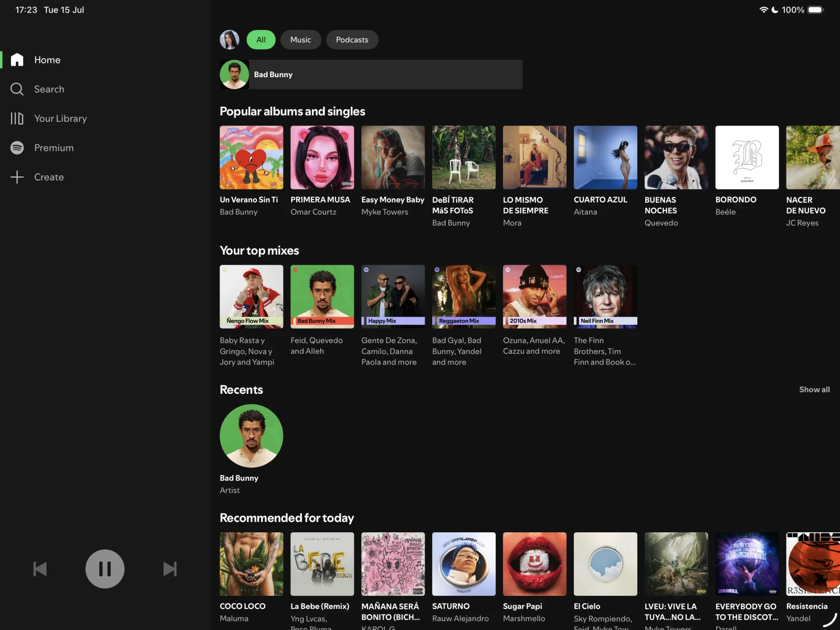
Task: Filter home feed by Podcasts
Action: (352, 40)
